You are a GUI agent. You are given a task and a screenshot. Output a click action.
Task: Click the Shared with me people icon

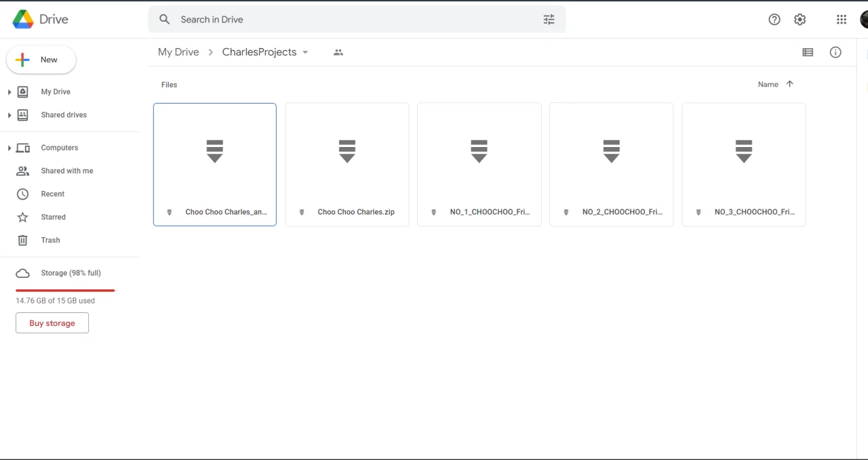pyautogui.click(x=22, y=171)
